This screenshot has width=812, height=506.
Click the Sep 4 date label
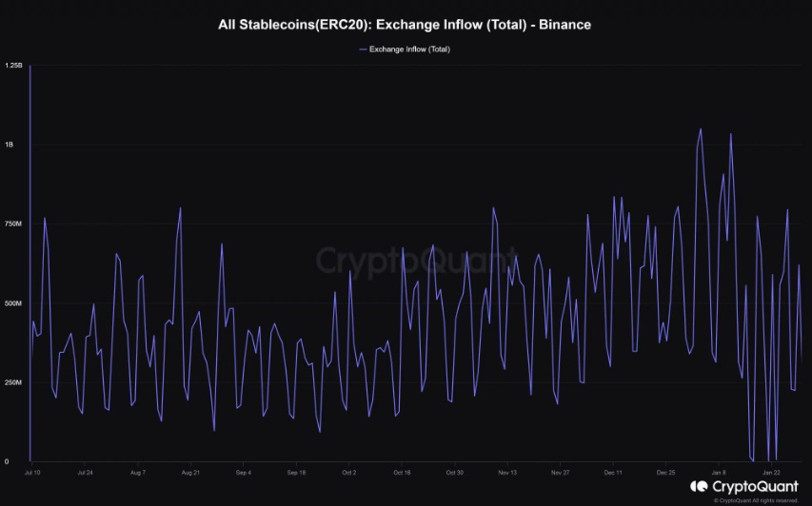(x=244, y=473)
